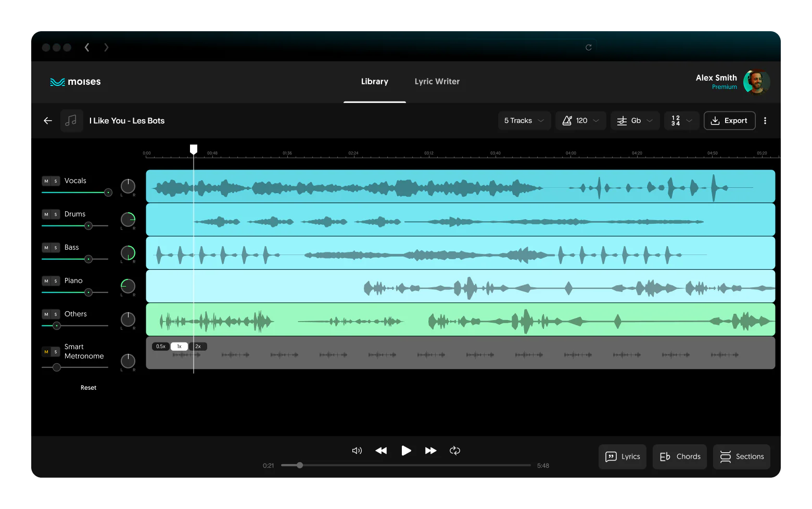Adjust the Bass pan knob

click(128, 253)
